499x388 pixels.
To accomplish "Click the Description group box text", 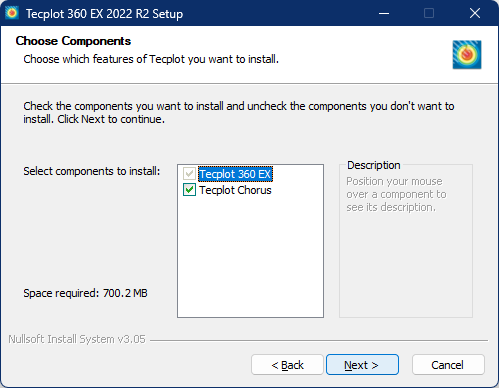I will pyautogui.click(x=396, y=194).
